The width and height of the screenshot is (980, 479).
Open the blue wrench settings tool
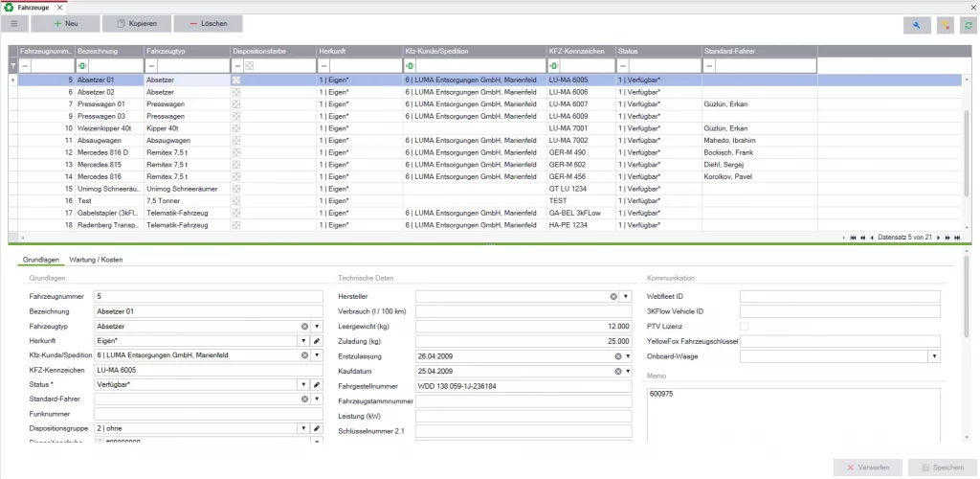(917, 26)
